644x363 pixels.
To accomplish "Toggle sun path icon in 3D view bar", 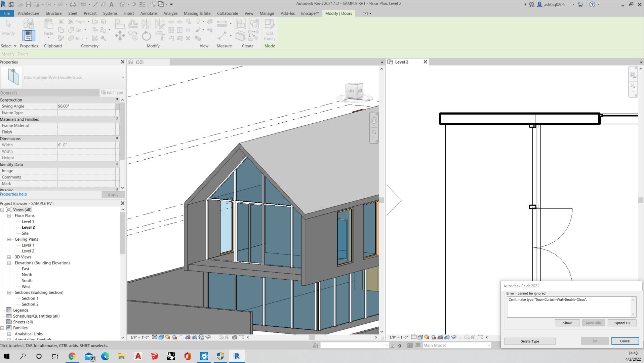I will 167,337.
